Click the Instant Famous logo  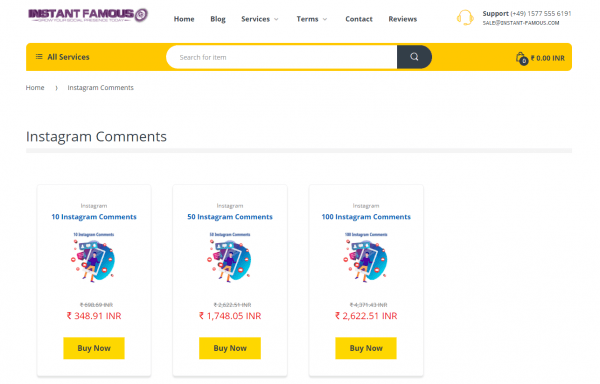coord(88,15)
